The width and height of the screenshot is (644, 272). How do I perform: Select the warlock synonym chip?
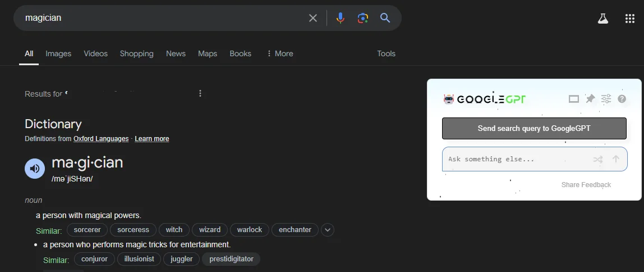click(249, 230)
